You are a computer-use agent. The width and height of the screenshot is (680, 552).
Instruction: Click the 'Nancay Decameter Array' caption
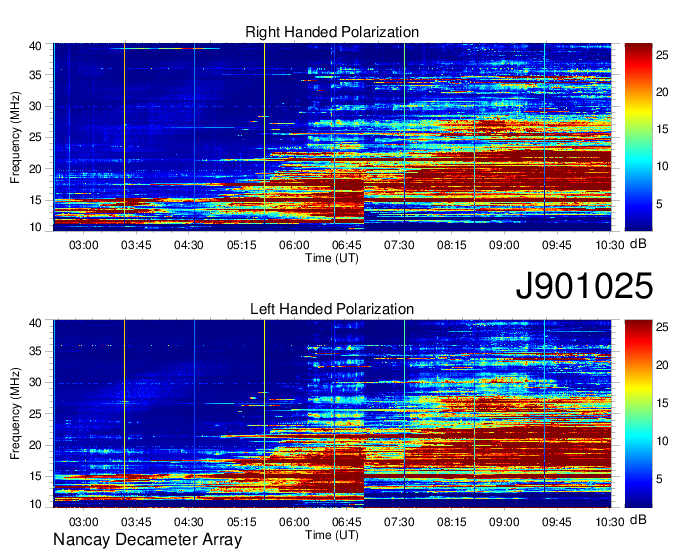pyautogui.click(x=147, y=540)
